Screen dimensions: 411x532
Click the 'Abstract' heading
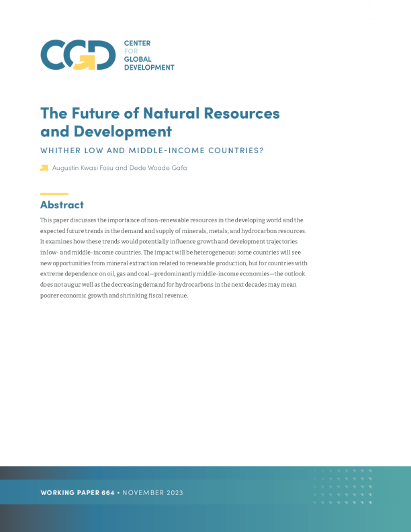tap(62, 205)
